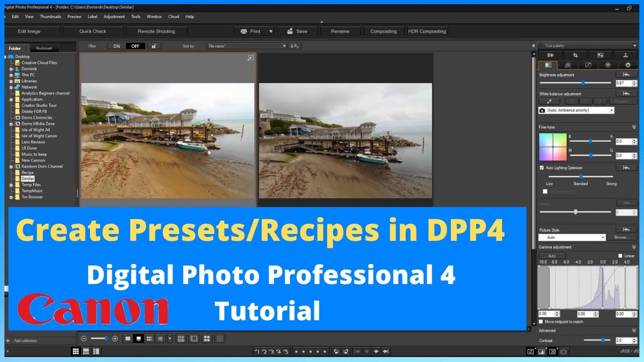Collapse the Fine-tune section
This screenshot has width=644, height=362.
click(x=634, y=127)
